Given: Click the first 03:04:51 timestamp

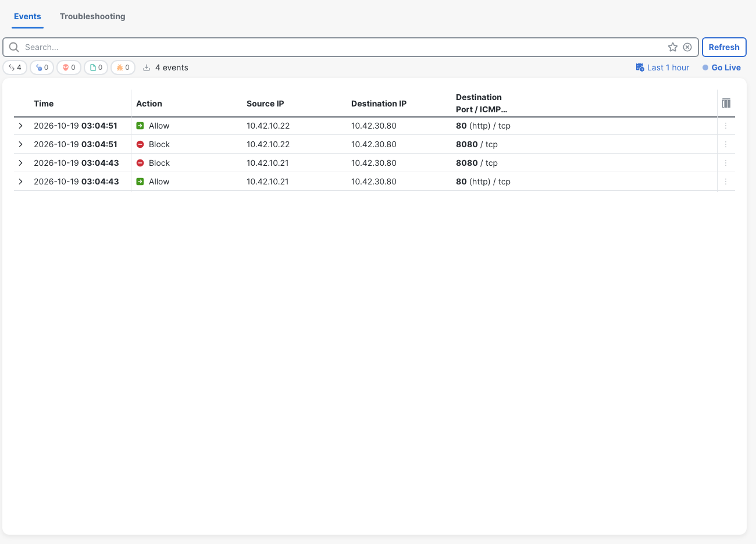Looking at the screenshot, I should 99,126.
